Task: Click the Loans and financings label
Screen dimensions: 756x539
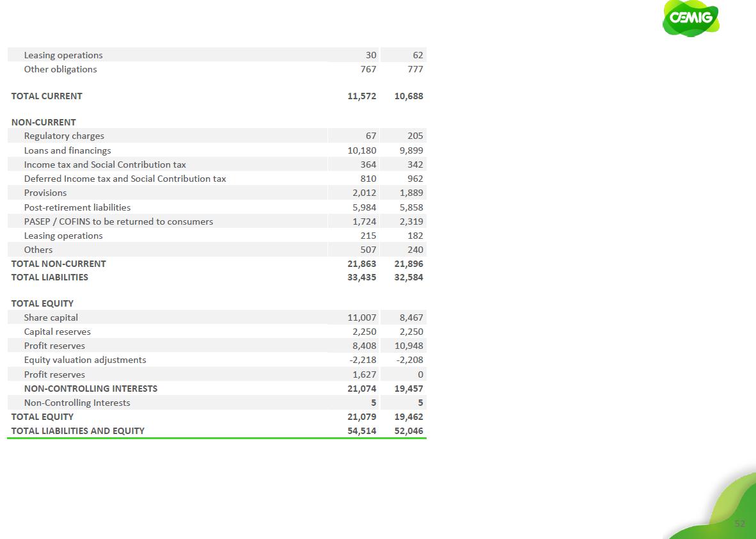Action: (x=67, y=150)
